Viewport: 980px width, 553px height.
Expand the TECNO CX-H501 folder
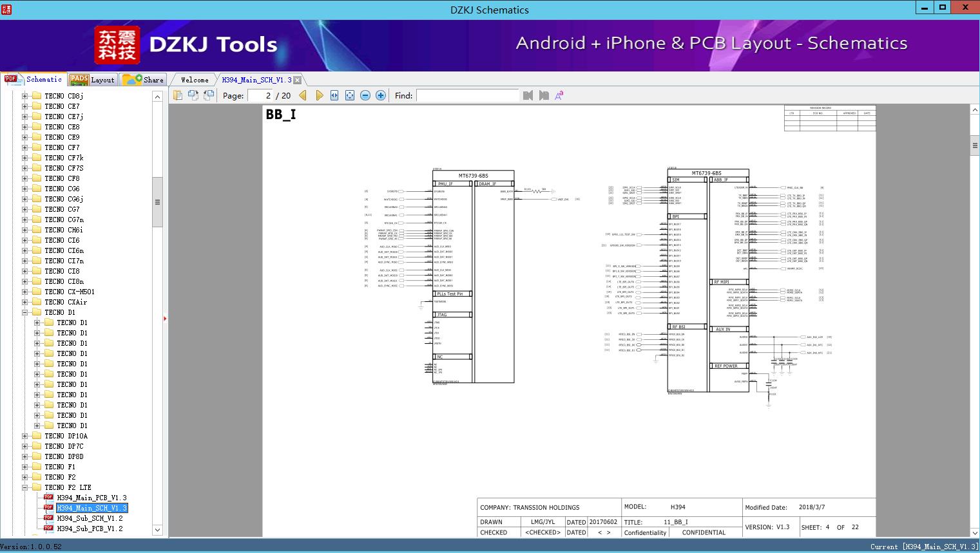pyautogui.click(x=25, y=292)
